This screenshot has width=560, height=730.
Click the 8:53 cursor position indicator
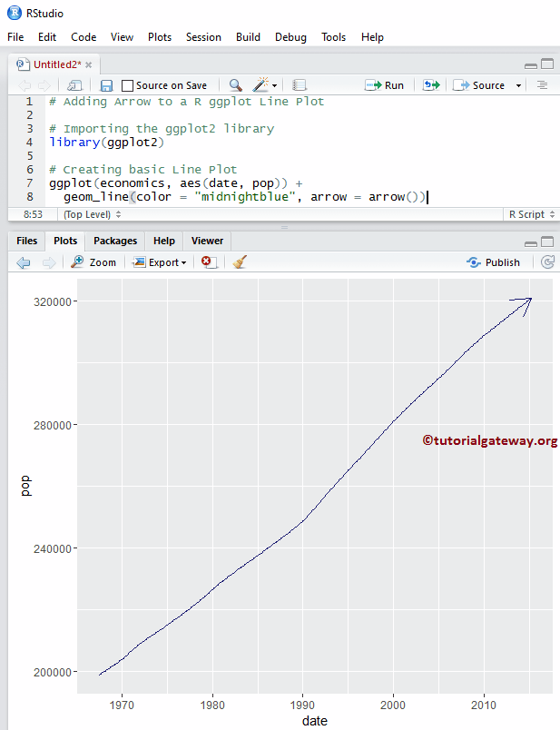pyautogui.click(x=33, y=214)
